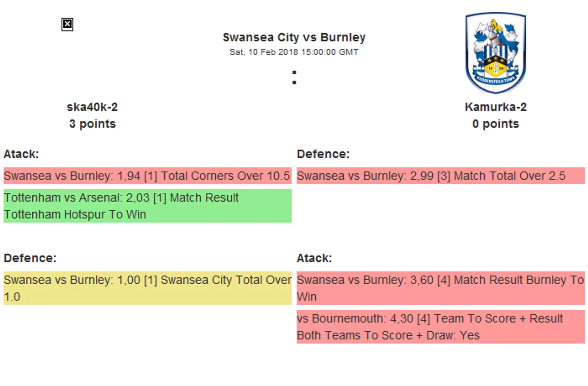
Task: Click the Defence heading under Kamurka-2
Action: [x=323, y=154]
